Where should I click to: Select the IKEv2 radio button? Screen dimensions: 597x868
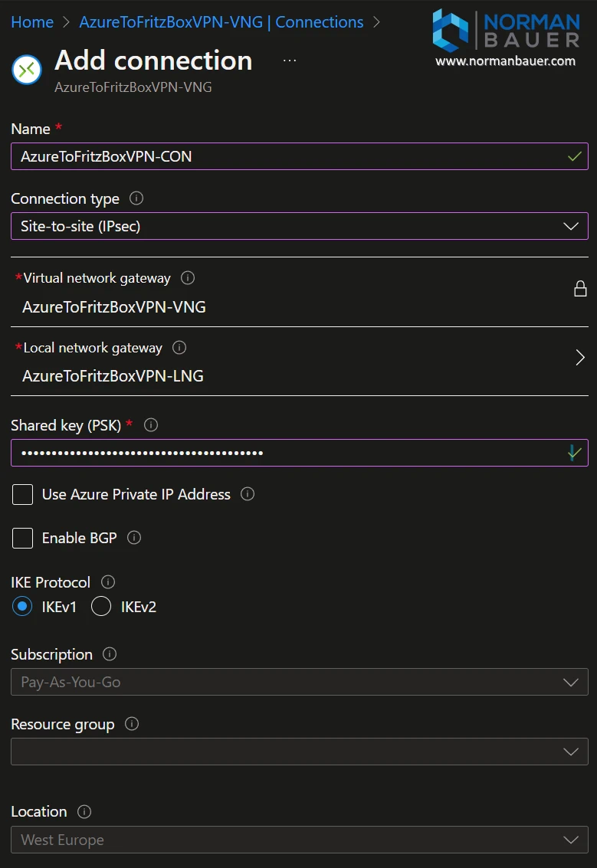click(101, 607)
